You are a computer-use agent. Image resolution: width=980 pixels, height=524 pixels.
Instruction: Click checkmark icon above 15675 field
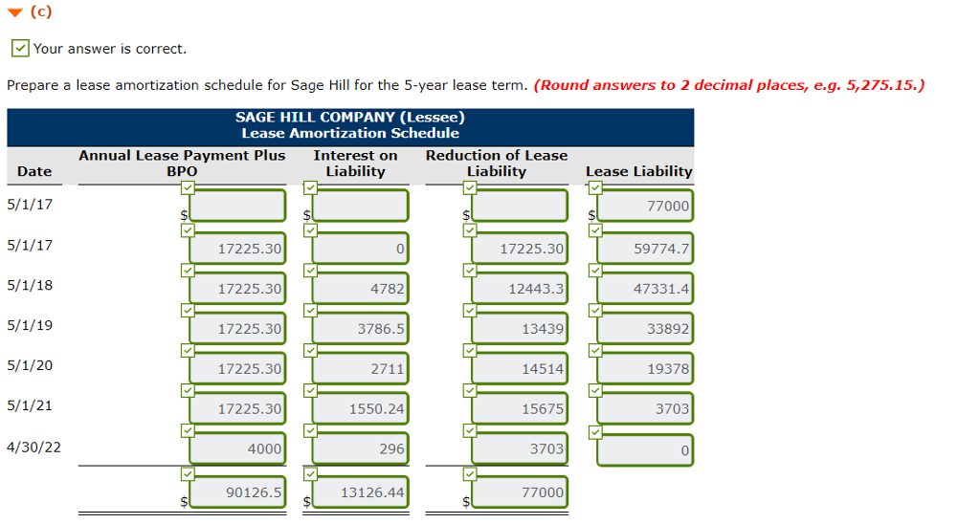point(470,390)
